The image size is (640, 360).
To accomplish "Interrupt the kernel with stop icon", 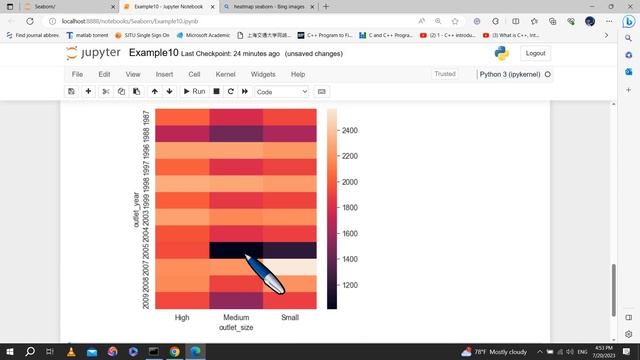I will coord(216,91).
